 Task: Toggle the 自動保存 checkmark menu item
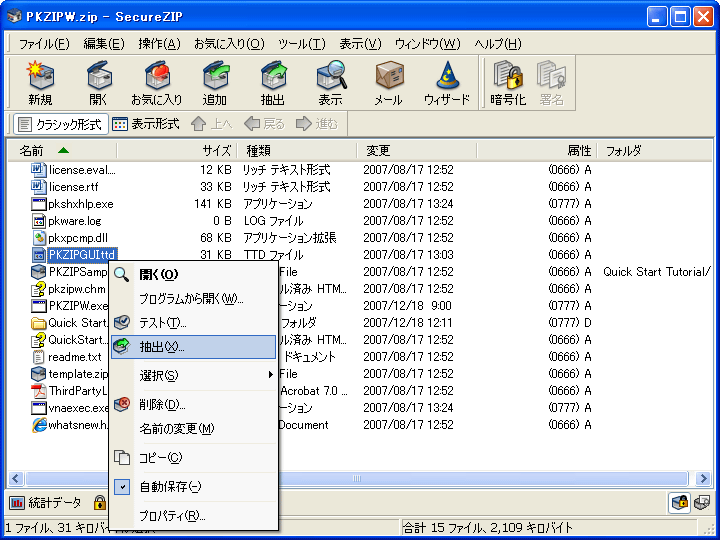click(x=194, y=486)
